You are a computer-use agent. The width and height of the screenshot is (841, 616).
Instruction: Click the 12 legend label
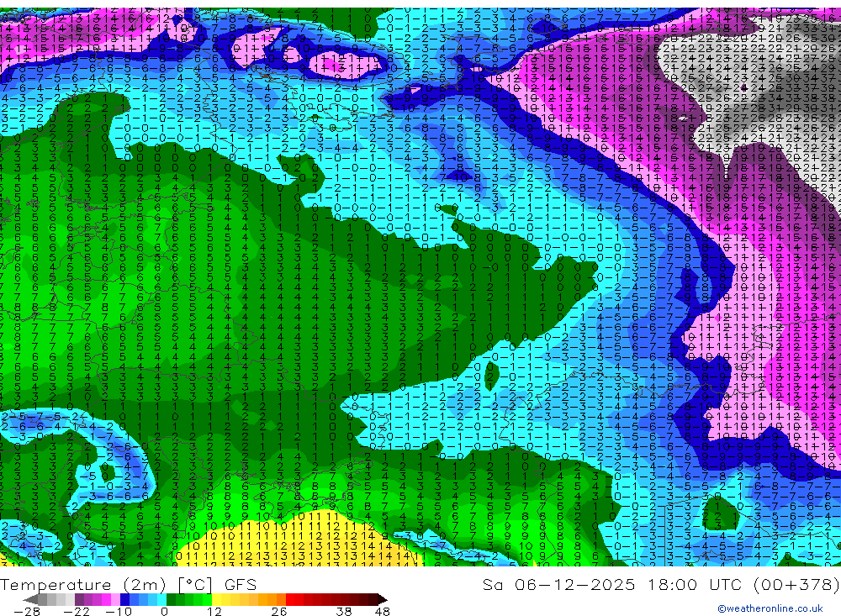214,611
